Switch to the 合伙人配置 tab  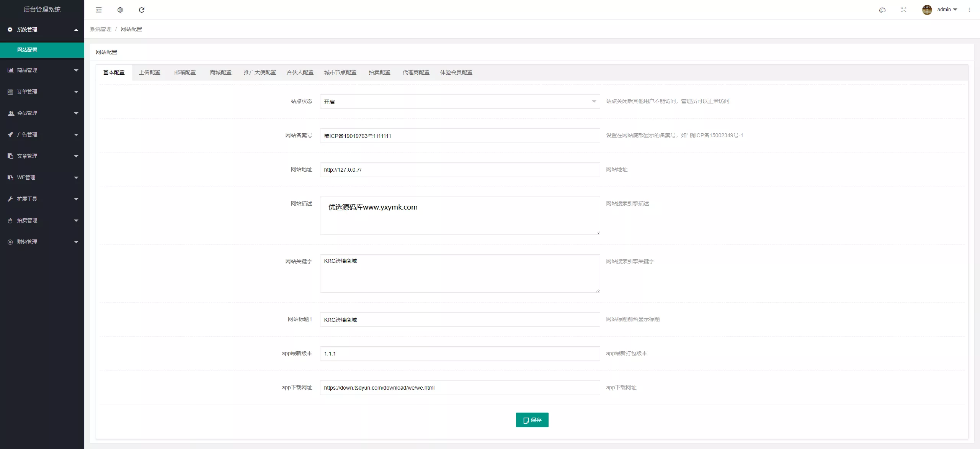coord(300,72)
